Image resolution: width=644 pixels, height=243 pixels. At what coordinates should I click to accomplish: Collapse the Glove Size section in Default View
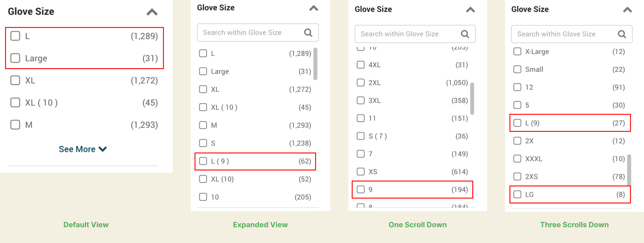151,12
